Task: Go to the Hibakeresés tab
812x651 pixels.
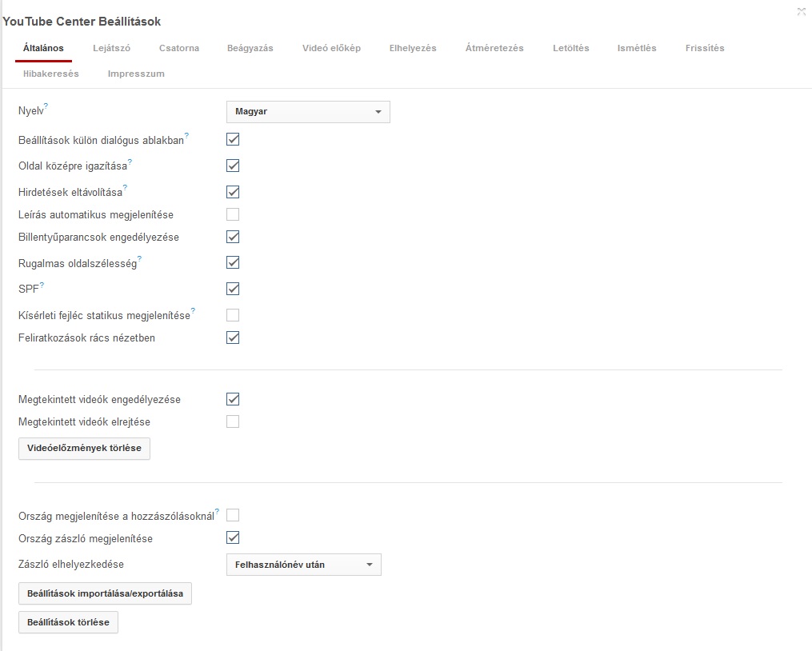Action: (x=51, y=74)
